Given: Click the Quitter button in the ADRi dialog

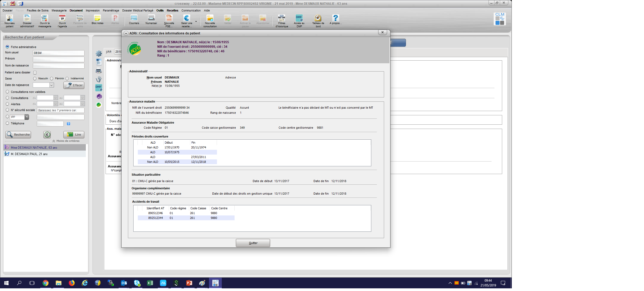Looking at the screenshot, I should click(x=253, y=243).
